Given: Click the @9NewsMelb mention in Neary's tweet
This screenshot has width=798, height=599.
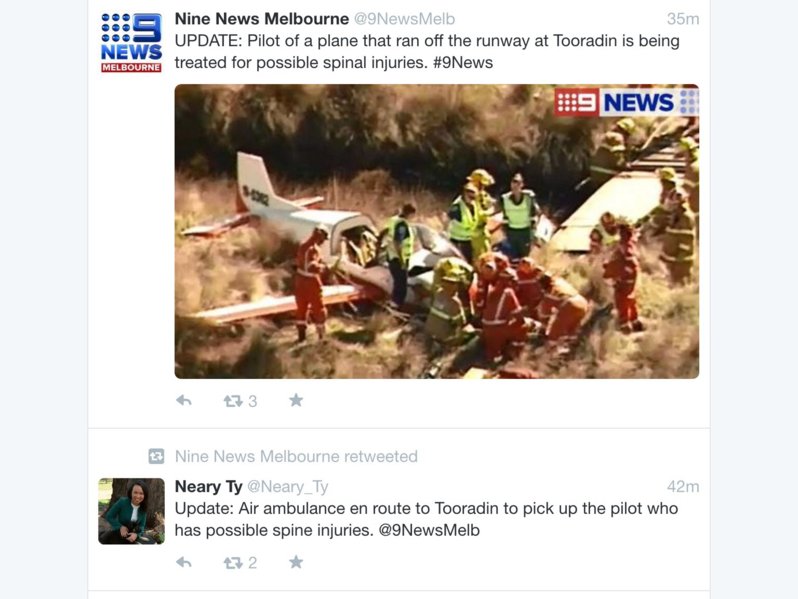Looking at the screenshot, I should click(429, 530).
